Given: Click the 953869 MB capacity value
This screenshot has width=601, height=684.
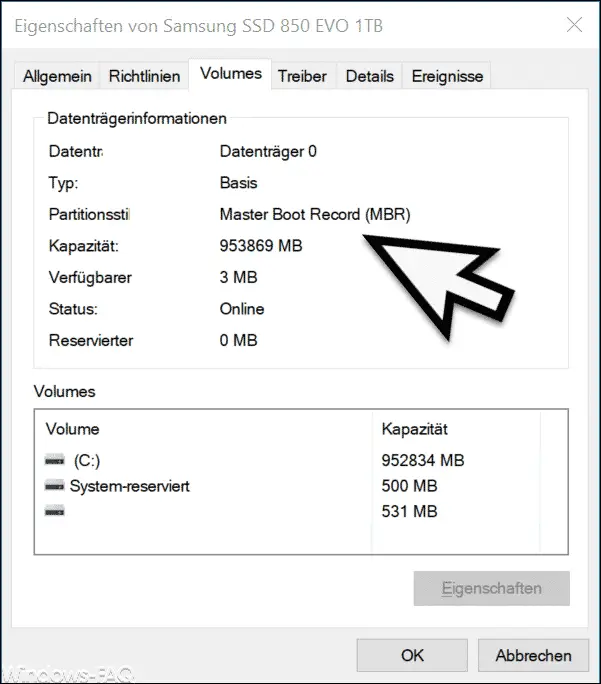Looking at the screenshot, I should (x=261, y=246).
